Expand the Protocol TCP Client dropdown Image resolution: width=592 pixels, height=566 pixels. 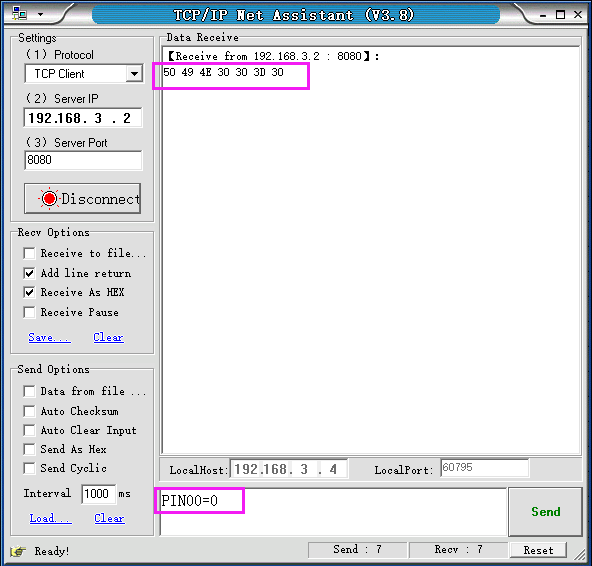134,74
